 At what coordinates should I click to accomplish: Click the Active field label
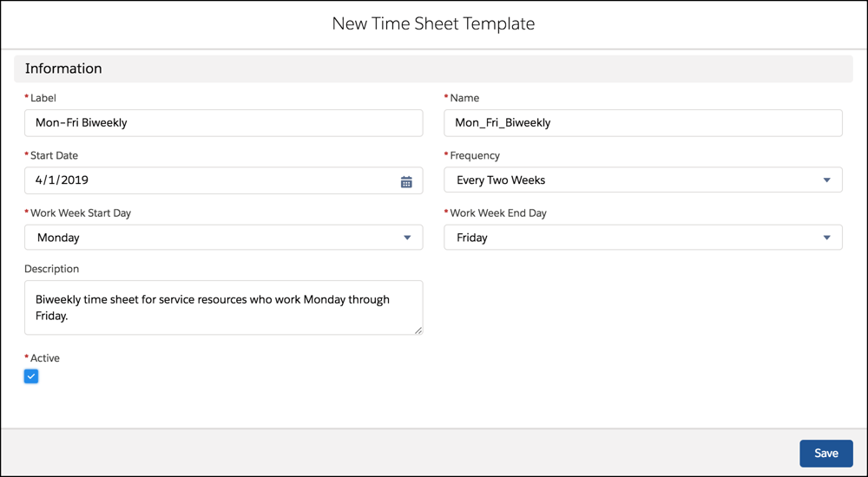click(x=45, y=358)
